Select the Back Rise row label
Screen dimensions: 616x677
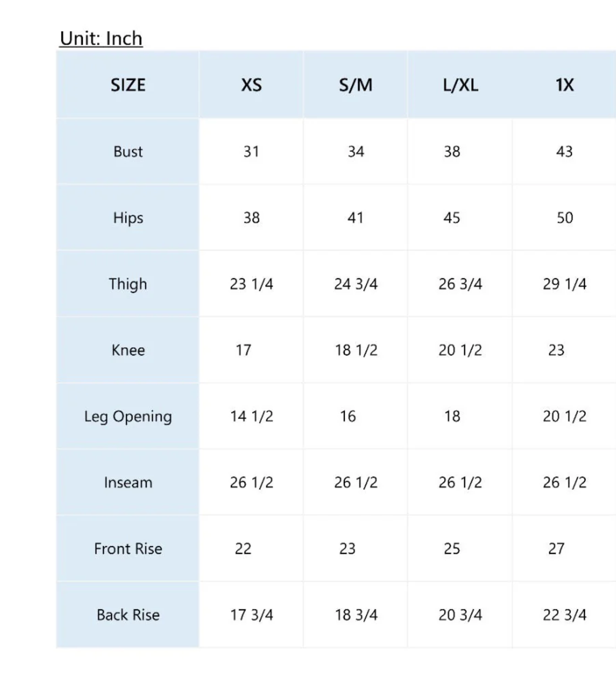click(x=128, y=615)
